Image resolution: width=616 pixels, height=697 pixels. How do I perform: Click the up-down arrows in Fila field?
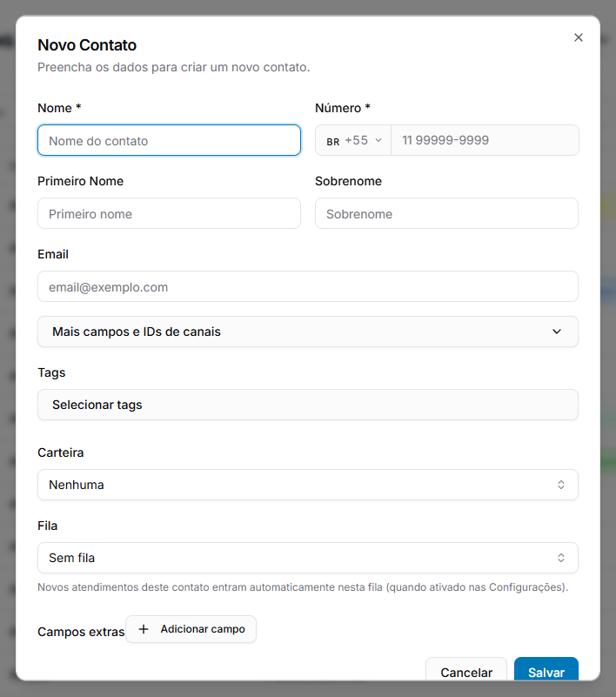tap(561, 558)
